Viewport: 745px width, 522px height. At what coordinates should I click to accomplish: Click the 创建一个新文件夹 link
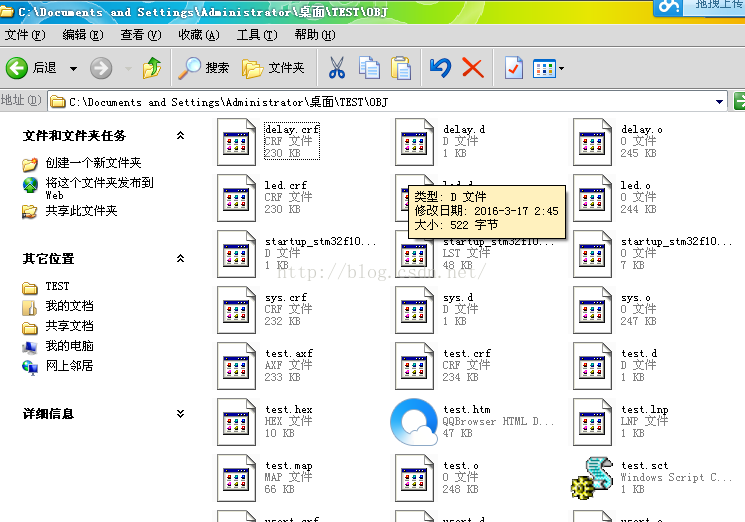(93, 163)
